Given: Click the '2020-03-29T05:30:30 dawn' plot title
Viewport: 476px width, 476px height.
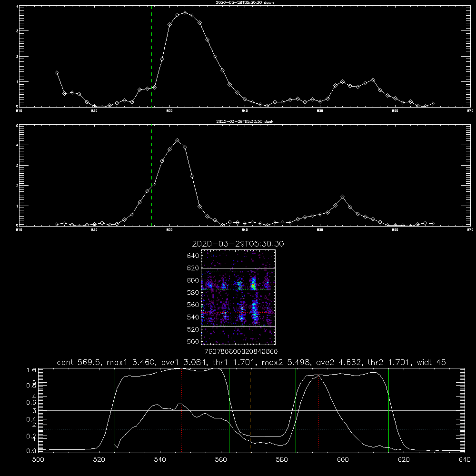Looking at the screenshot, I should (x=245, y=2).
